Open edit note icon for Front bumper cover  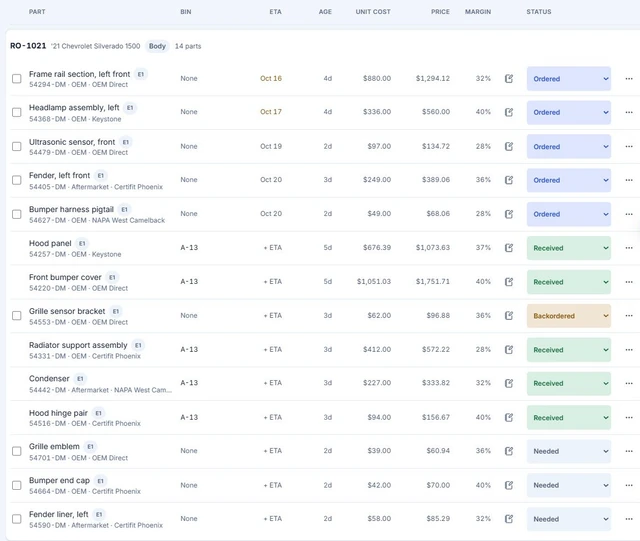[x=509, y=282]
